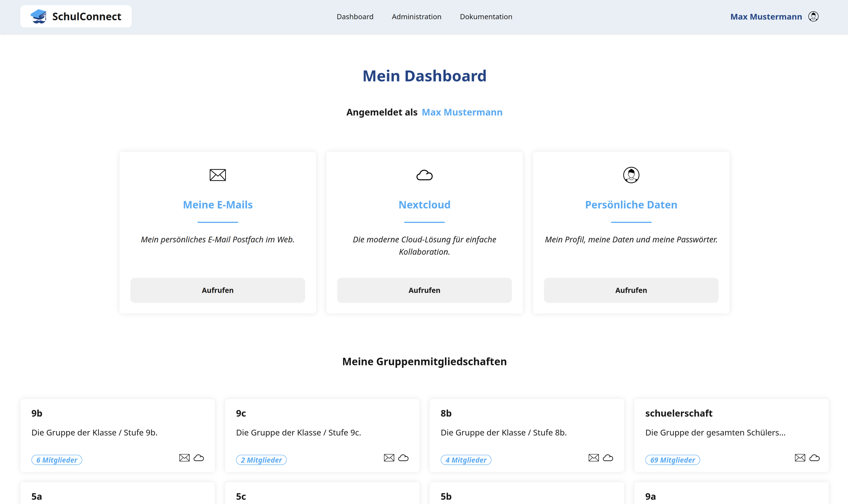This screenshot has height=504, width=848.
Task: Select the 9a group card title
Action: click(x=650, y=497)
